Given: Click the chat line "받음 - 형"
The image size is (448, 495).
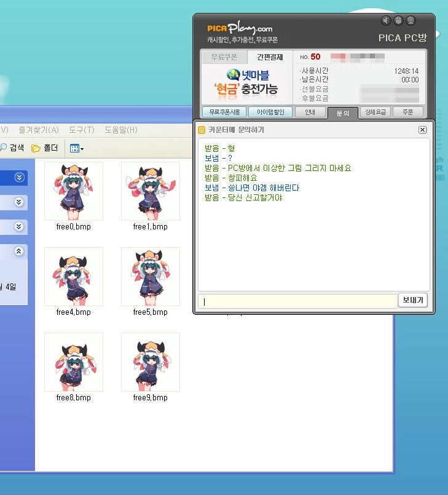Looking at the screenshot, I should point(219,148).
